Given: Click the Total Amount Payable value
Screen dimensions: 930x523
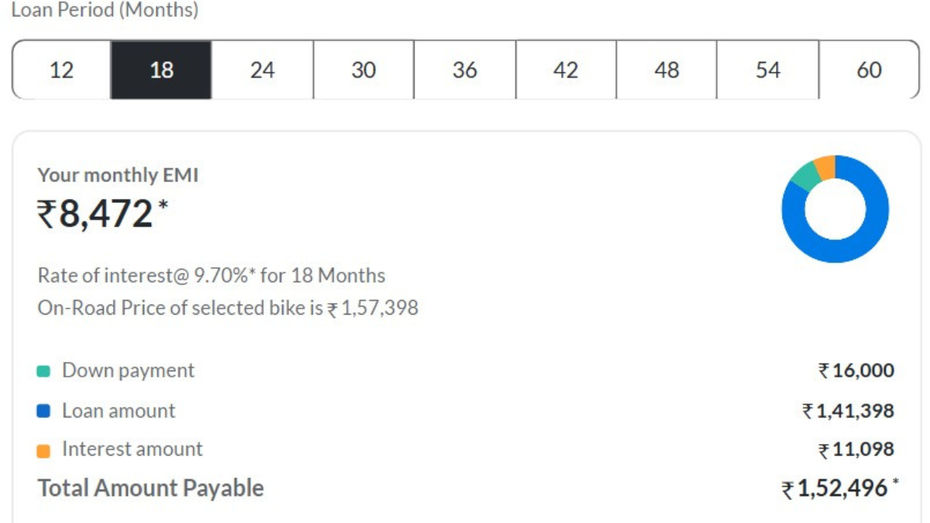Looking at the screenshot, I should [x=840, y=489].
